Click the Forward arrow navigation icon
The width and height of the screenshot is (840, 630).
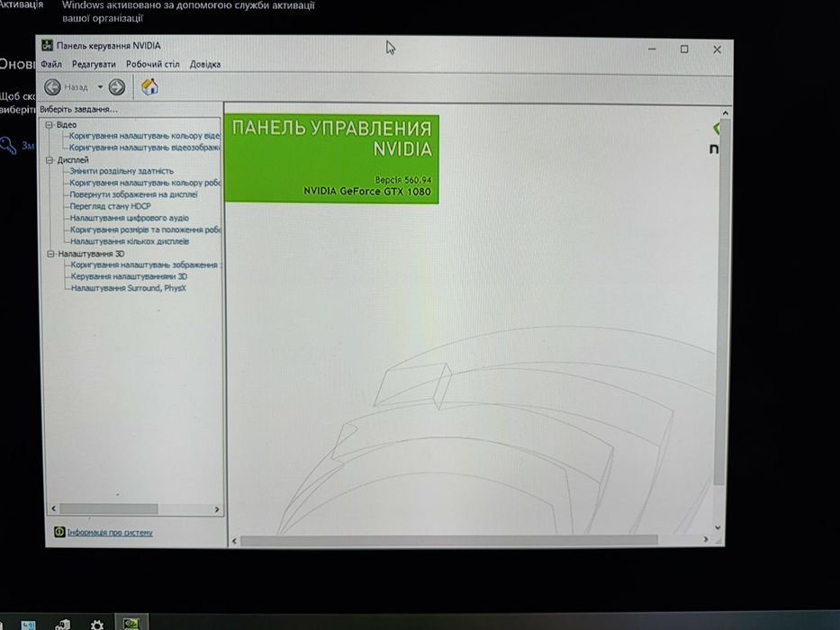pyautogui.click(x=117, y=86)
